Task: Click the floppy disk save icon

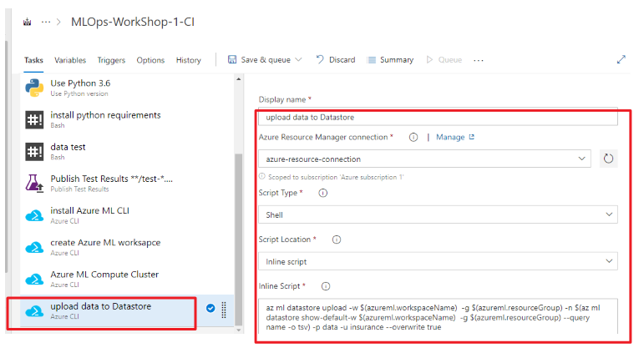Action: click(x=232, y=59)
